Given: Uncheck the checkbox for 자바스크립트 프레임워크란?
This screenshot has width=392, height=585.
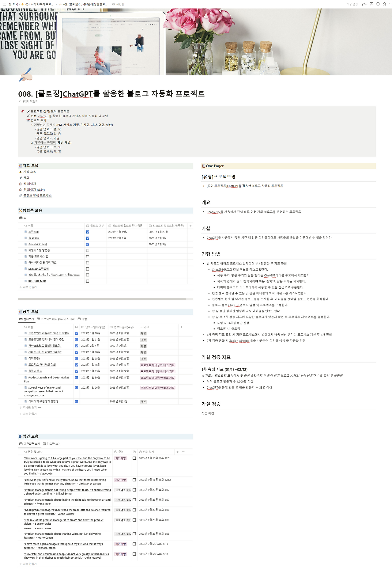Looking at the screenshot, I should pos(77,346).
